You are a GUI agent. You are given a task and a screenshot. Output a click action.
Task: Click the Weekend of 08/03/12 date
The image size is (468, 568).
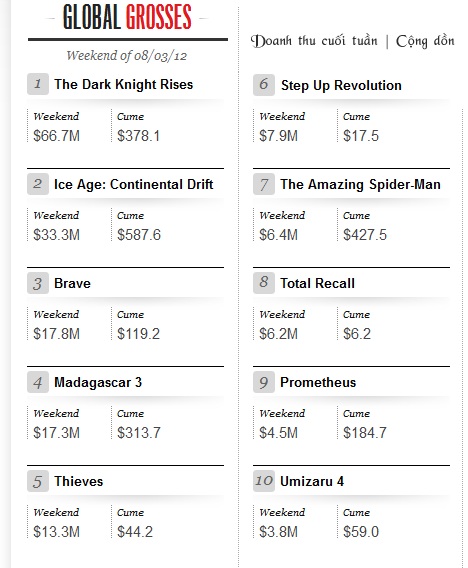[126, 55]
